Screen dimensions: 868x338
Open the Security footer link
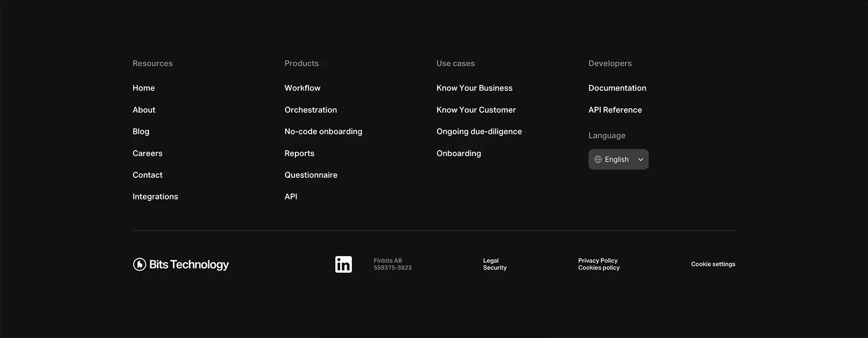pos(495,268)
